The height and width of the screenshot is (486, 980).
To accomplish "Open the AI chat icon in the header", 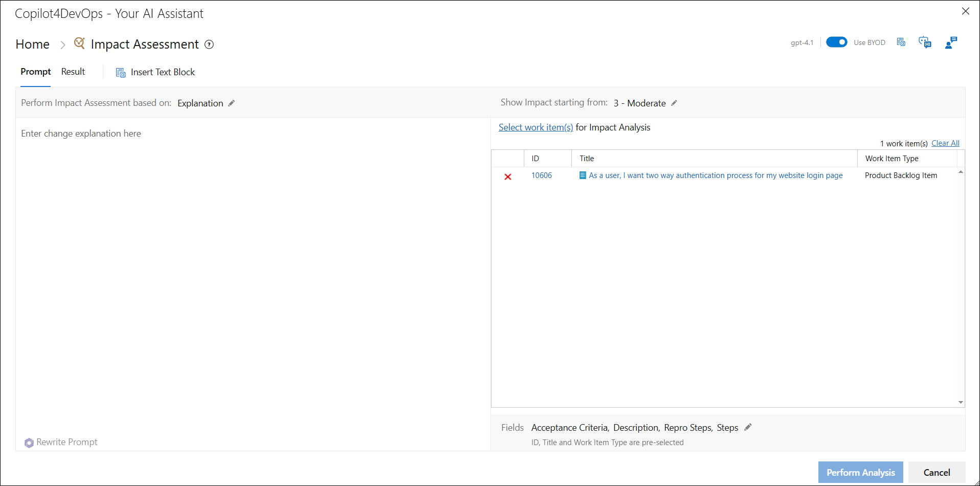I will 925,42.
